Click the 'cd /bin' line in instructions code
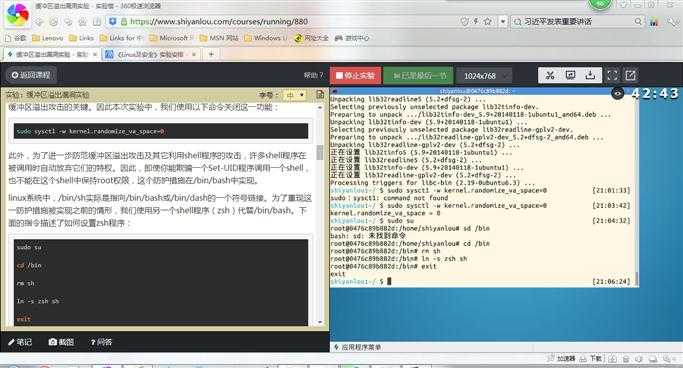The width and height of the screenshot is (683, 368). 29,265
